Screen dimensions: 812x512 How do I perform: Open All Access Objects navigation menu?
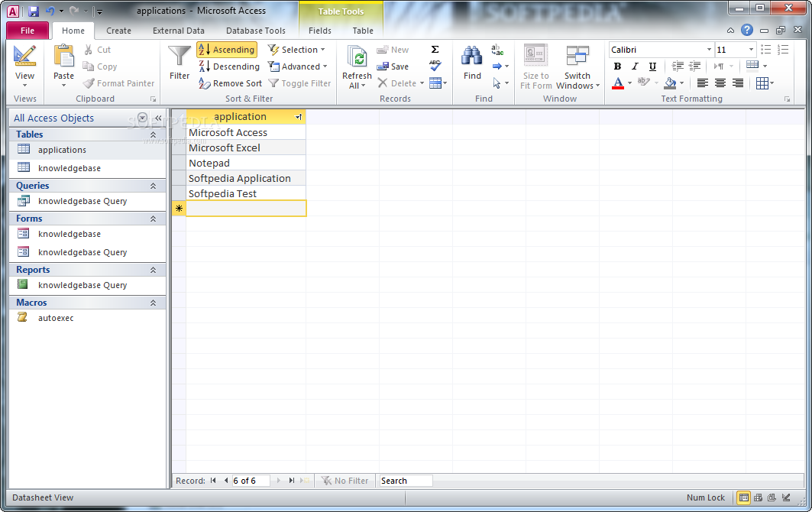[x=142, y=118]
